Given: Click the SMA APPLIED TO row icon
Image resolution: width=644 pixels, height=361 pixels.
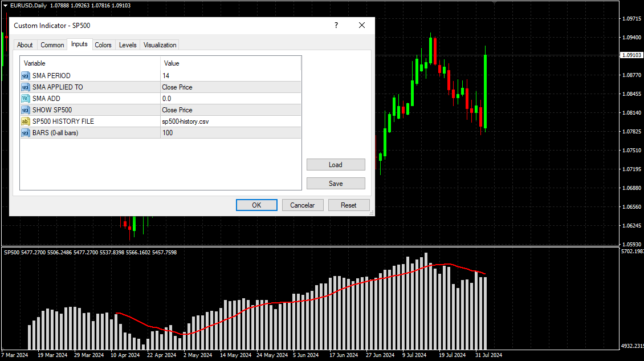Looking at the screenshot, I should click(x=25, y=87).
